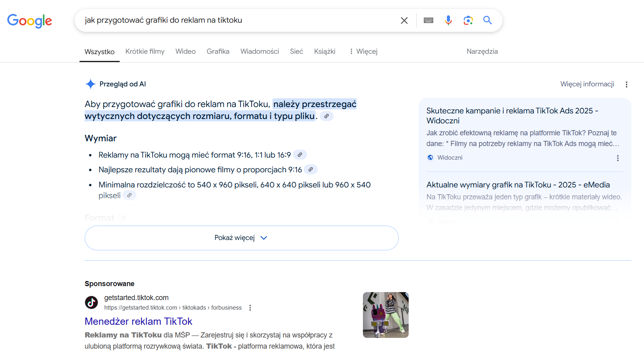The height and width of the screenshot is (353, 644).
Task: Click the Sponsorowane label
Action: [x=109, y=284]
